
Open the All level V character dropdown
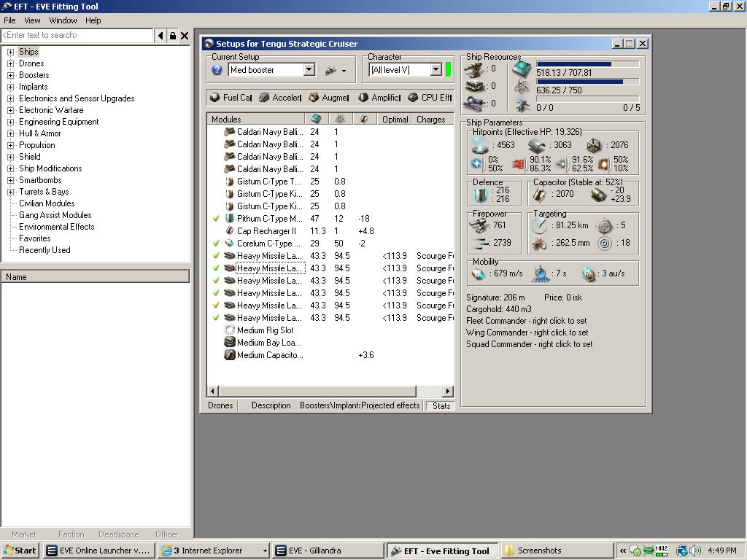pos(436,70)
